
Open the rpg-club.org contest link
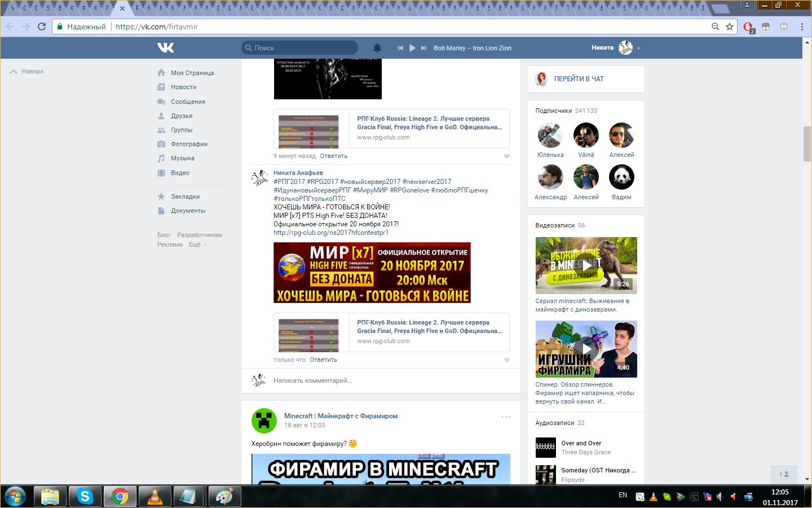tap(331, 233)
